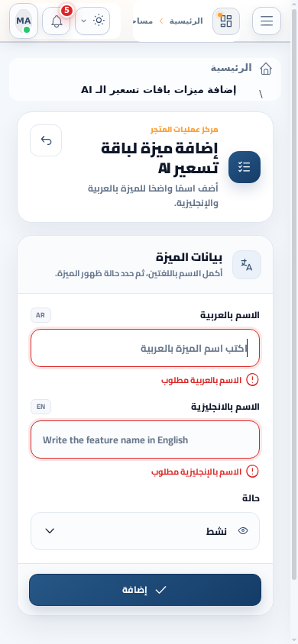The width and height of the screenshot is (298, 644).
Task: Click the translate icon beside بيانات الميزة
Action: (247, 265)
